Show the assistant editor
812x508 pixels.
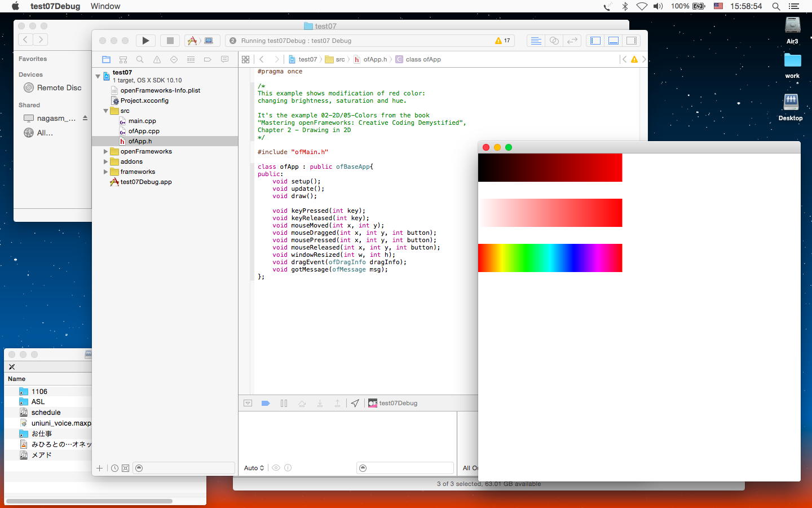[554, 41]
